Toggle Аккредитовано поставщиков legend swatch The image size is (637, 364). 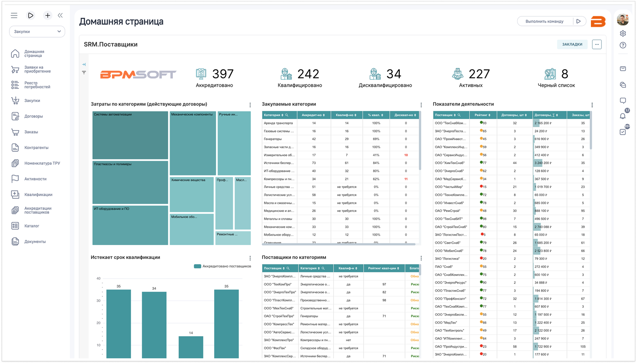[197, 266]
